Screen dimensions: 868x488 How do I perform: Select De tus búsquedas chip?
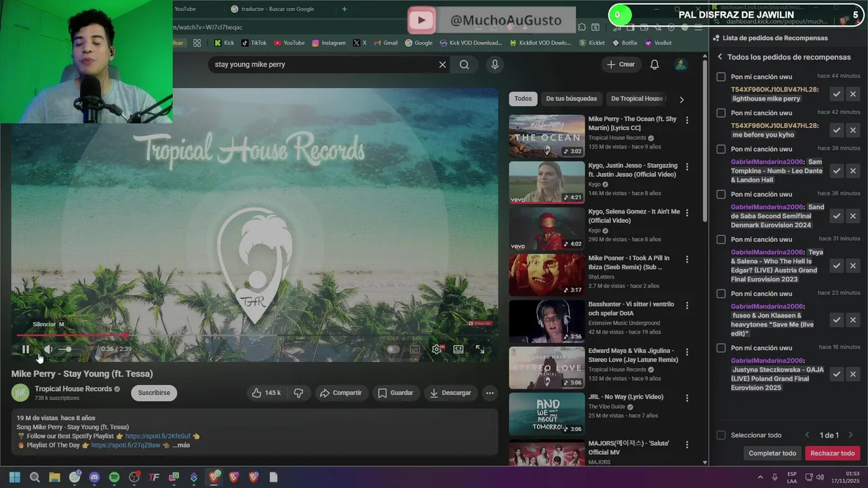tap(572, 98)
